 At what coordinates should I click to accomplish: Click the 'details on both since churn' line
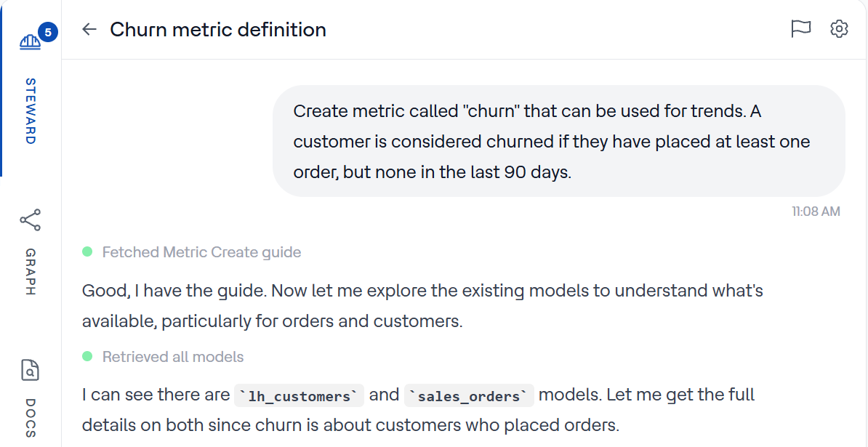click(350, 425)
